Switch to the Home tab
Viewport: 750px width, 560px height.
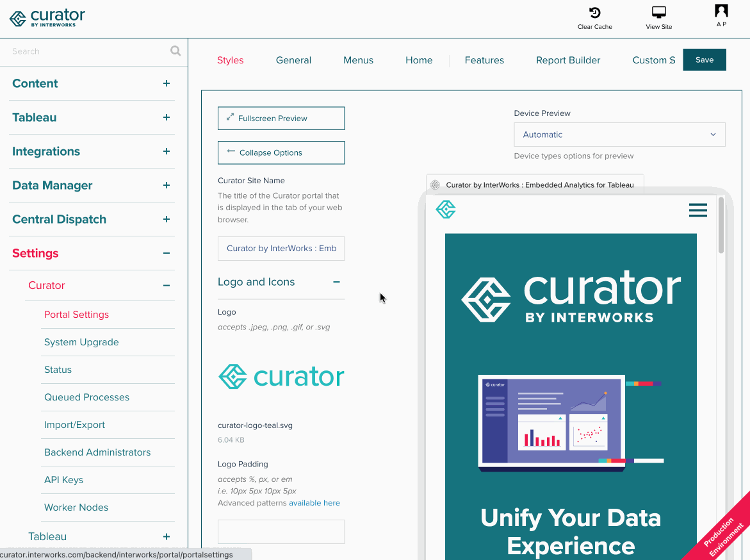[419, 60]
